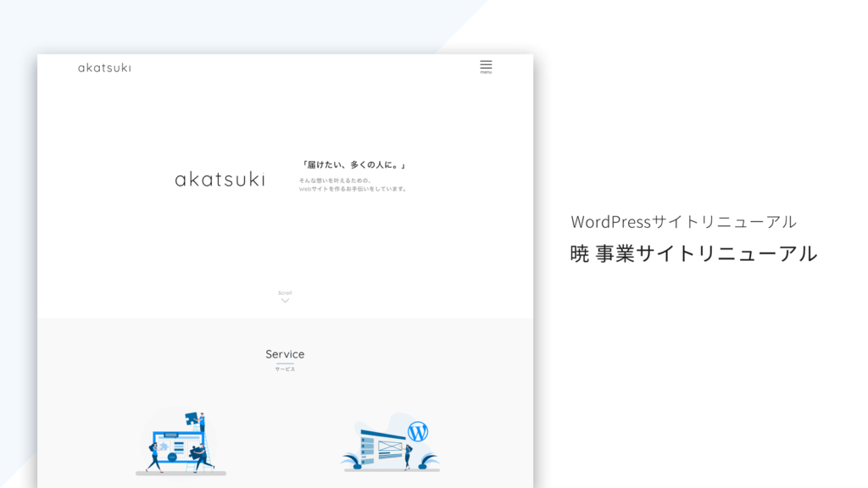Click the blue underline beneath the Service heading

(285, 363)
